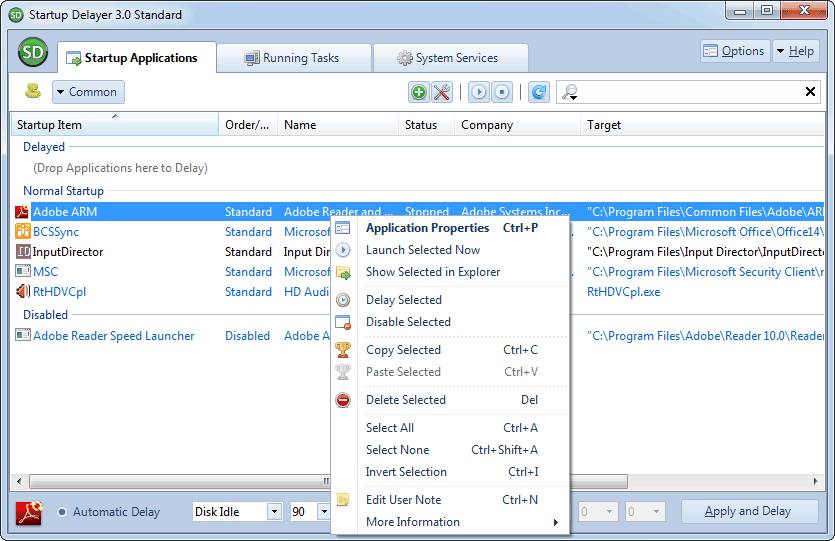
Task: Click the blue refresh icon
Action: click(539, 92)
